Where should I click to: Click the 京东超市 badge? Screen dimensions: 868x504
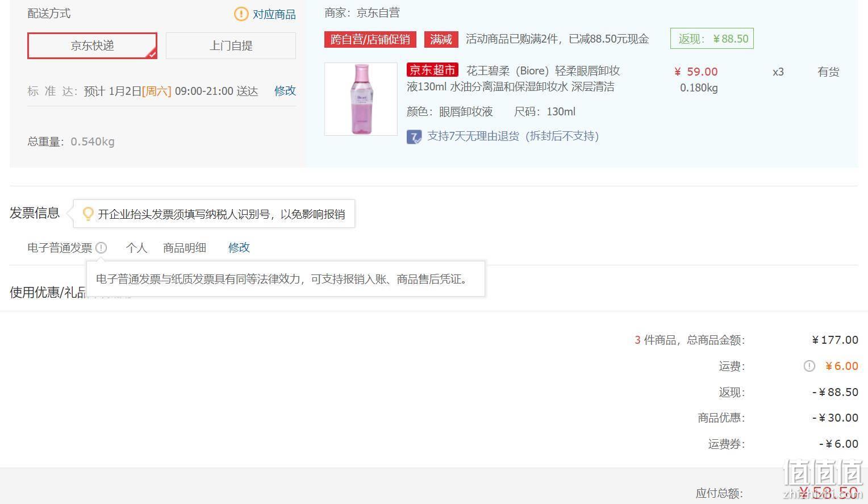coord(432,70)
